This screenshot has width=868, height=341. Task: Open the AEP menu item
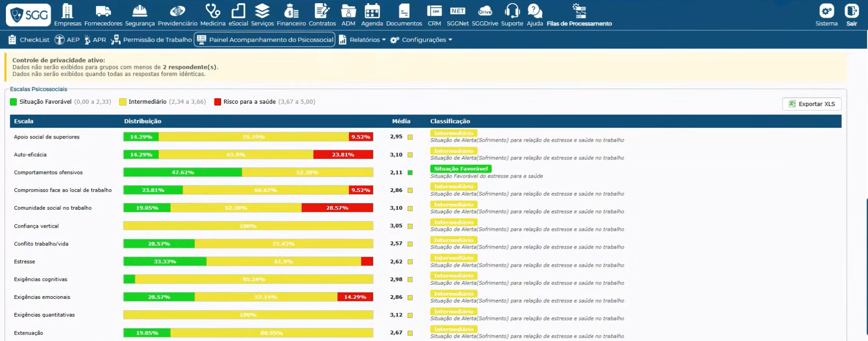pyautogui.click(x=67, y=40)
